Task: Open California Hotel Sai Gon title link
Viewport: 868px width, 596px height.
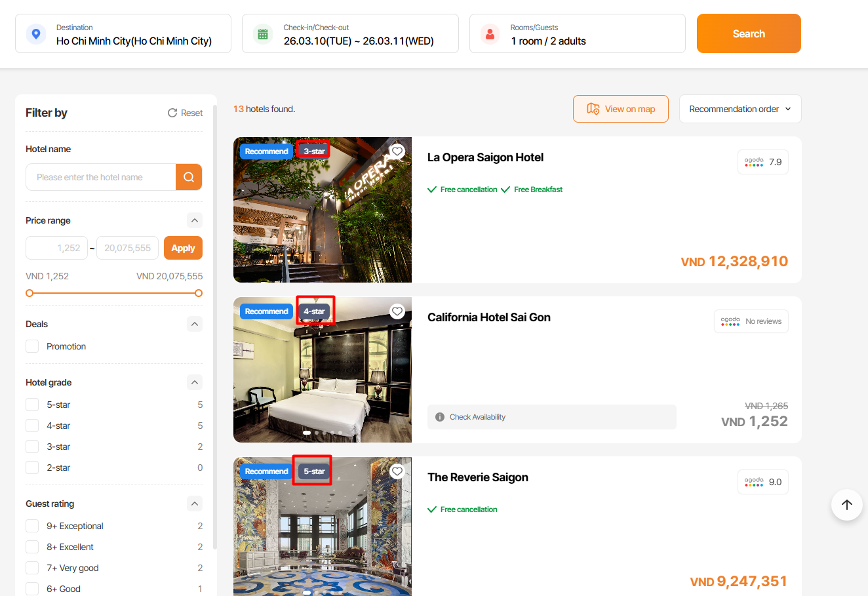Action: [x=489, y=317]
